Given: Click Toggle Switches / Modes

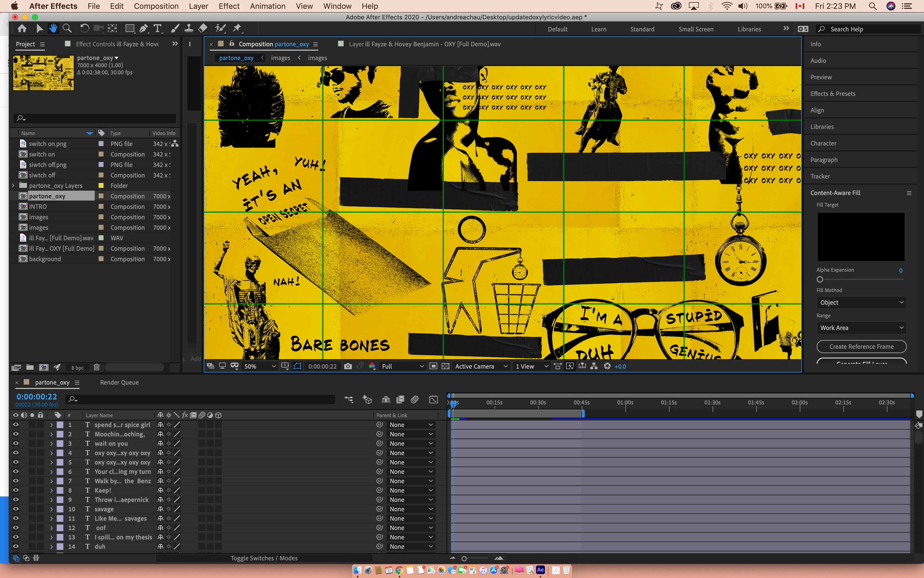Looking at the screenshot, I should point(264,558).
